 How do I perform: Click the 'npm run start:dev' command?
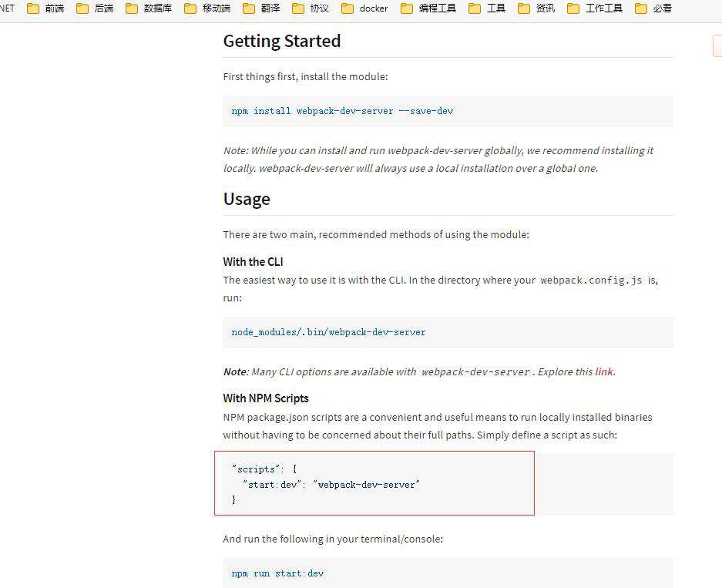(277, 573)
